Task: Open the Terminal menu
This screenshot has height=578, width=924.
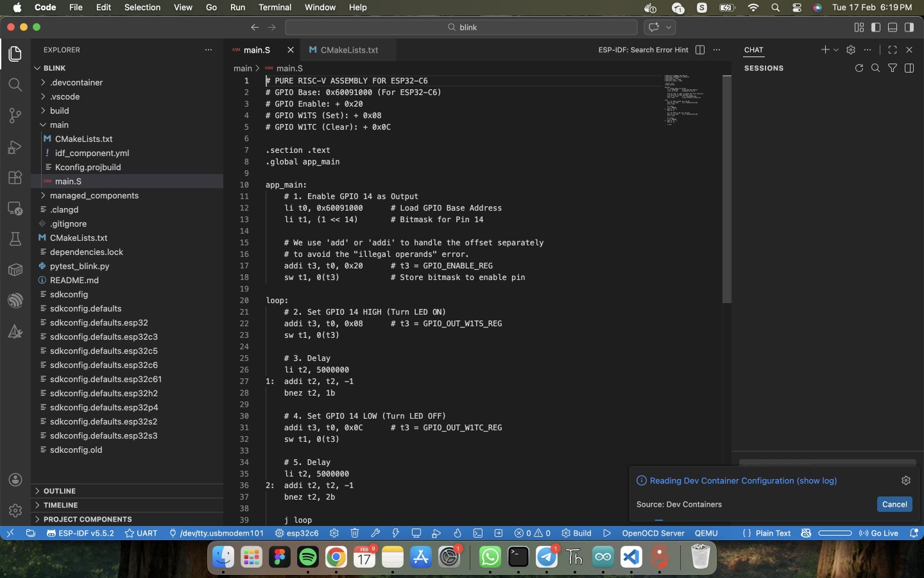Action: (x=275, y=7)
